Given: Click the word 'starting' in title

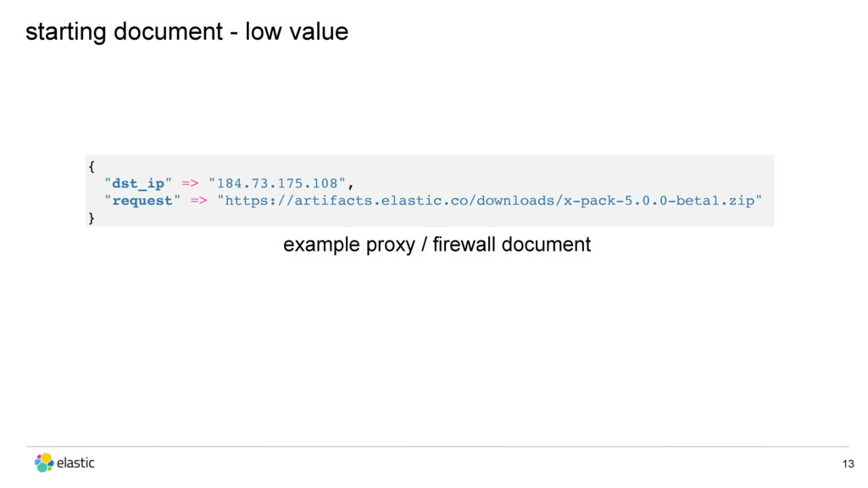Looking at the screenshot, I should [x=66, y=33].
